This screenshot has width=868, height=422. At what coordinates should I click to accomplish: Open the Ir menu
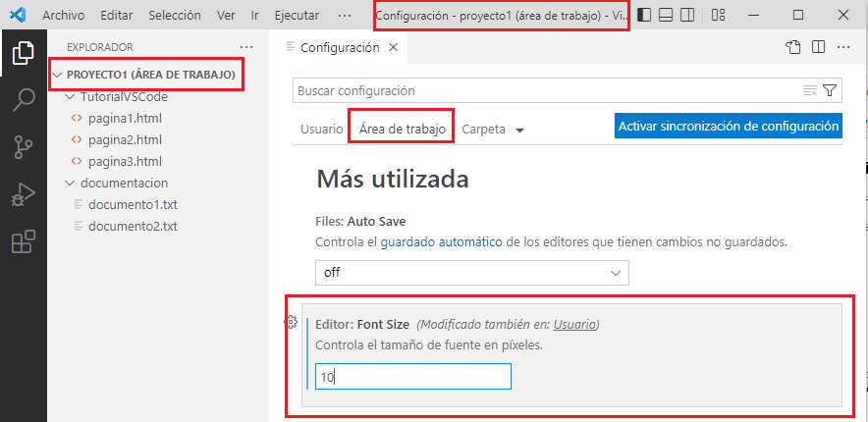point(254,16)
